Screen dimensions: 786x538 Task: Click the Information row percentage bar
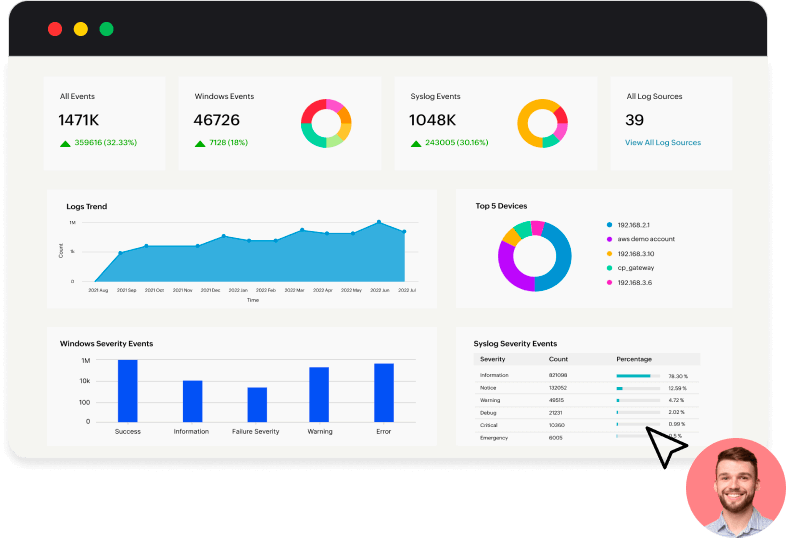(x=637, y=376)
